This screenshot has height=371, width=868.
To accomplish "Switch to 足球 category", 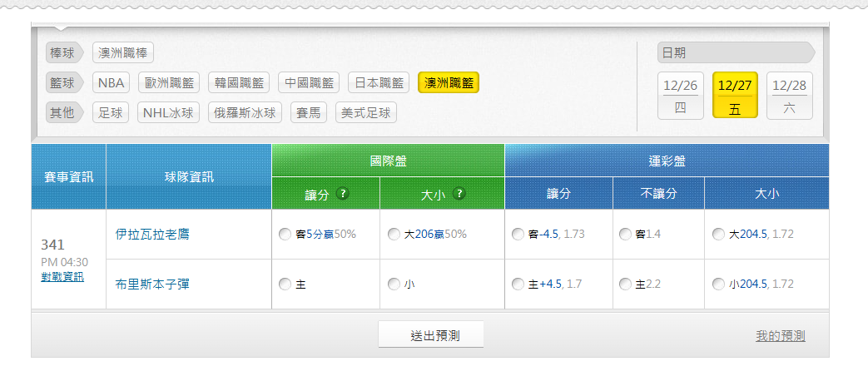I will (x=111, y=113).
